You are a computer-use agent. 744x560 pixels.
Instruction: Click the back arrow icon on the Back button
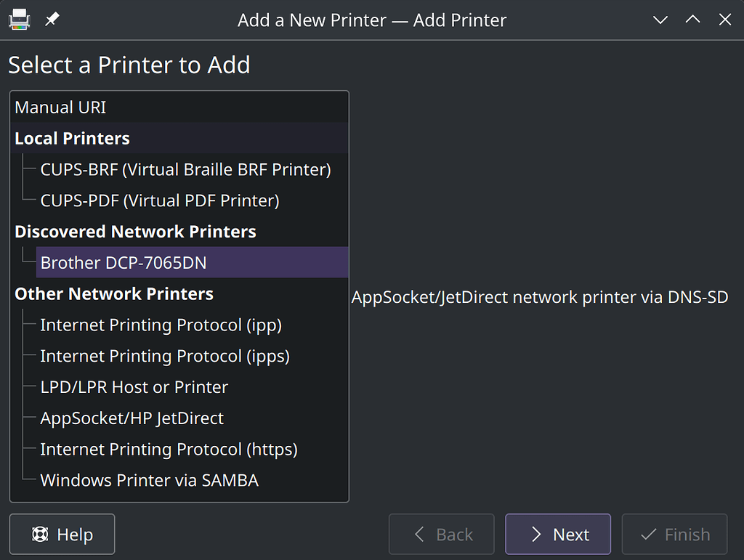(x=419, y=535)
